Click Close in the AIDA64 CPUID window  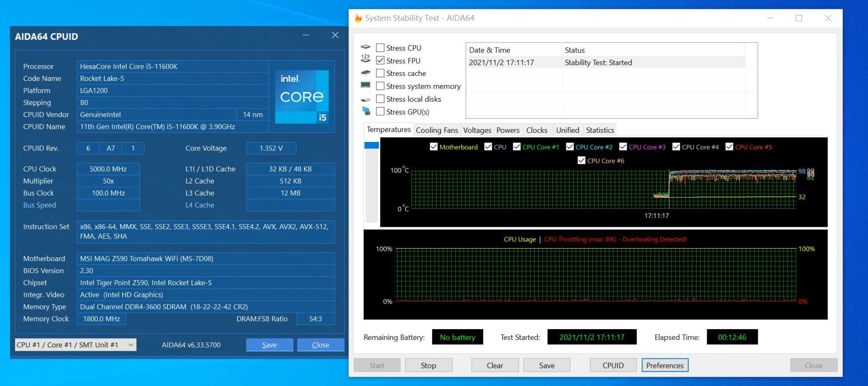point(321,345)
